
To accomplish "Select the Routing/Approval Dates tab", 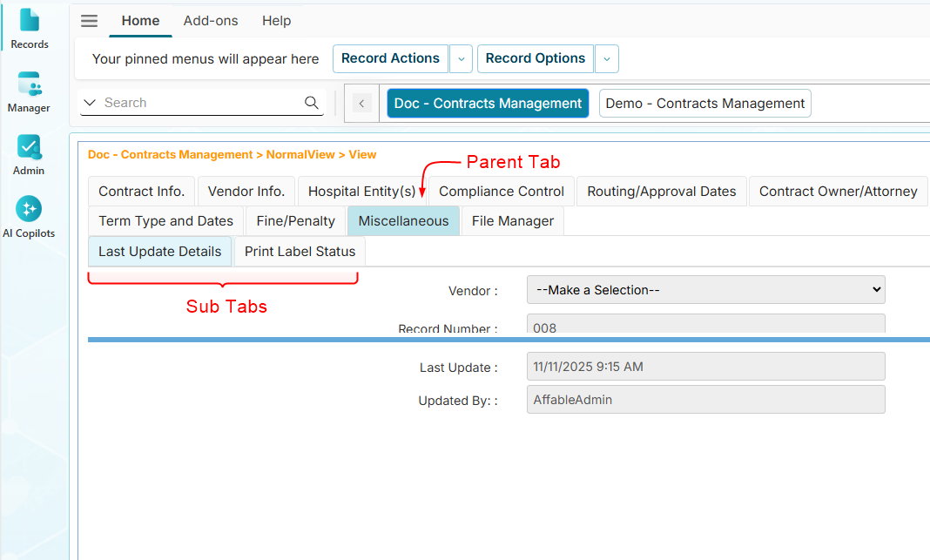I will pyautogui.click(x=661, y=192).
